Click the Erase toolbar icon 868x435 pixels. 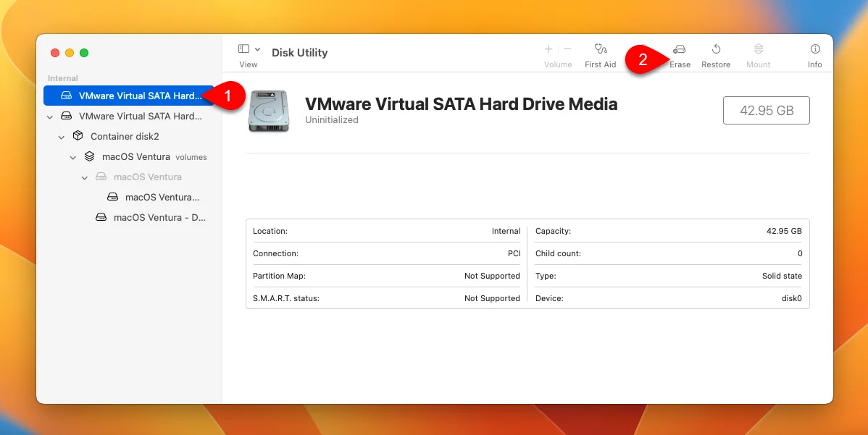click(x=680, y=49)
